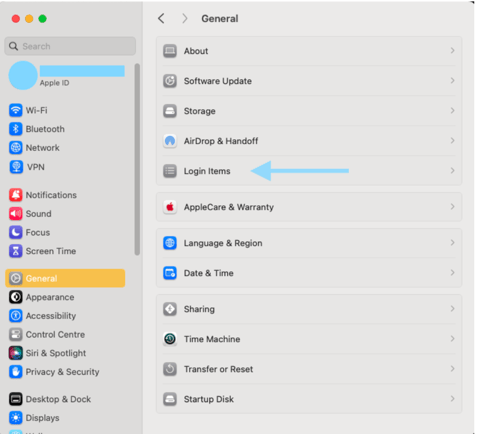Image resolution: width=481 pixels, height=434 pixels.
Task: Open the Language & Region globe icon
Action: click(x=170, y=243)
